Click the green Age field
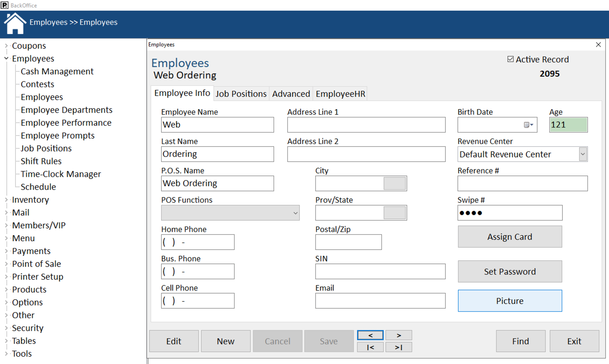Image resolution: width=609 pixels, height=364 pixels. (568, 125)
